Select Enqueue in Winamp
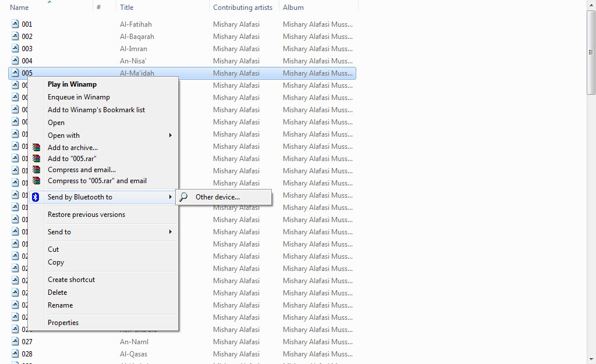 (x=79, y=97)
